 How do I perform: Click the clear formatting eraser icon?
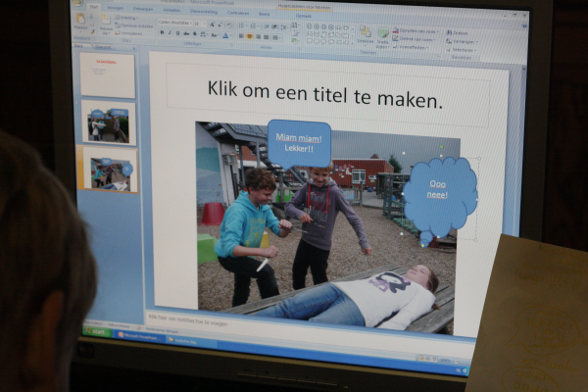[229, 25]
